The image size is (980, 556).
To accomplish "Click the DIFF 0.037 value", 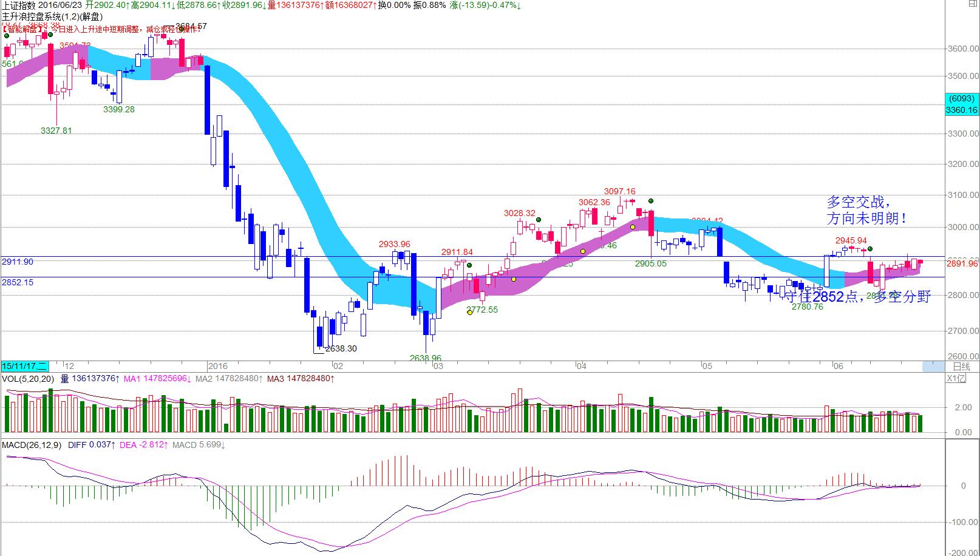I will [x=92, y=445].
